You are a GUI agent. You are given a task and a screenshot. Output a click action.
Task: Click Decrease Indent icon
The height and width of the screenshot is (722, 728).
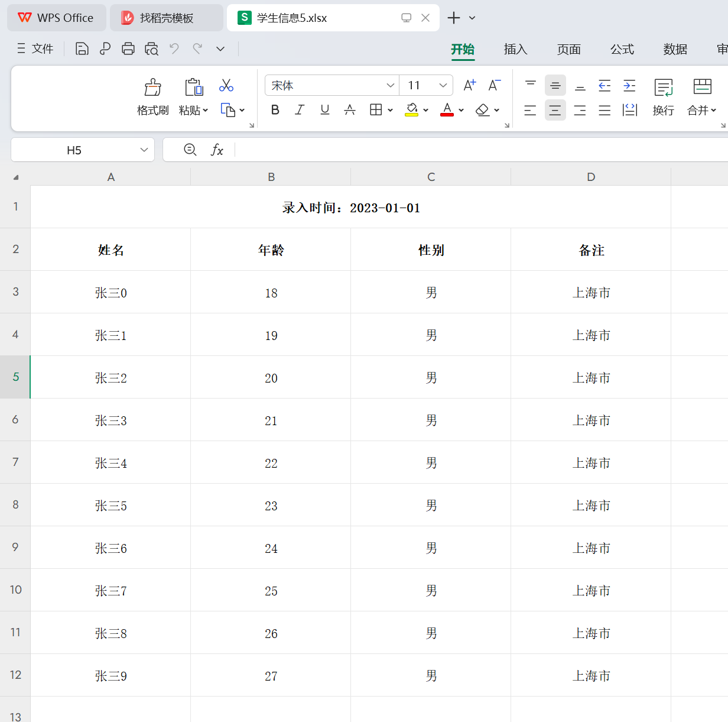604,86
